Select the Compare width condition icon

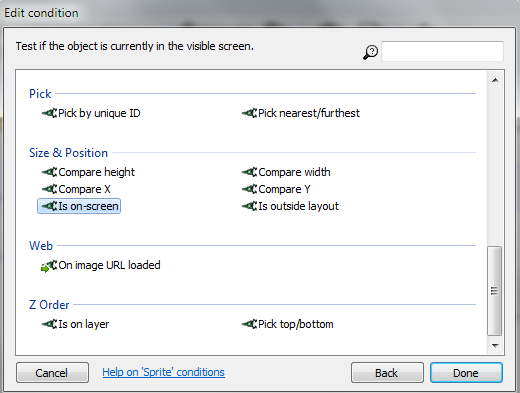(249, 172)
